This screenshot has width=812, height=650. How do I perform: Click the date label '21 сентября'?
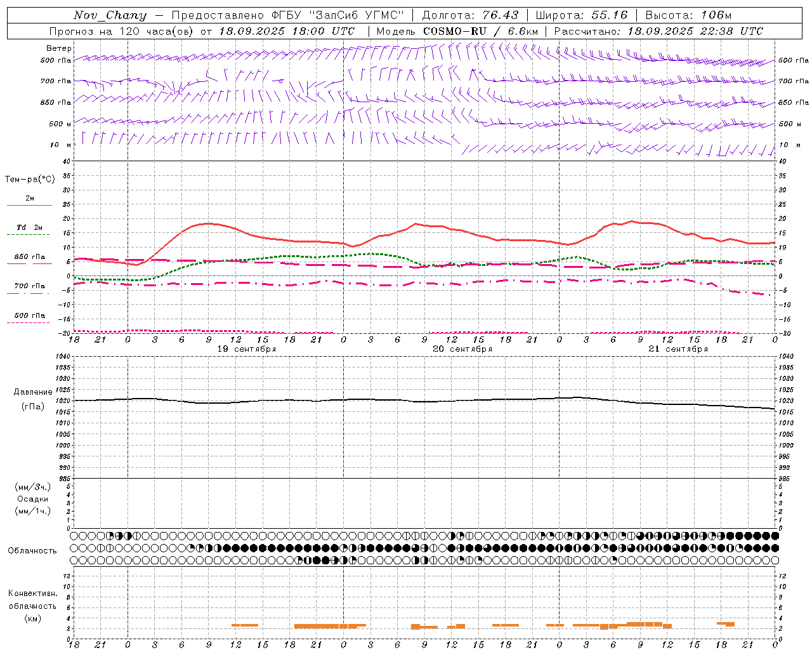pyautogui.click(x=678, y=349)
